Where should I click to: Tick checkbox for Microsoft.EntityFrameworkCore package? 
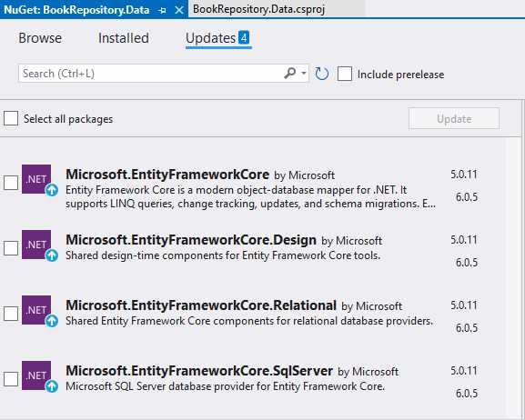(11, 183)
